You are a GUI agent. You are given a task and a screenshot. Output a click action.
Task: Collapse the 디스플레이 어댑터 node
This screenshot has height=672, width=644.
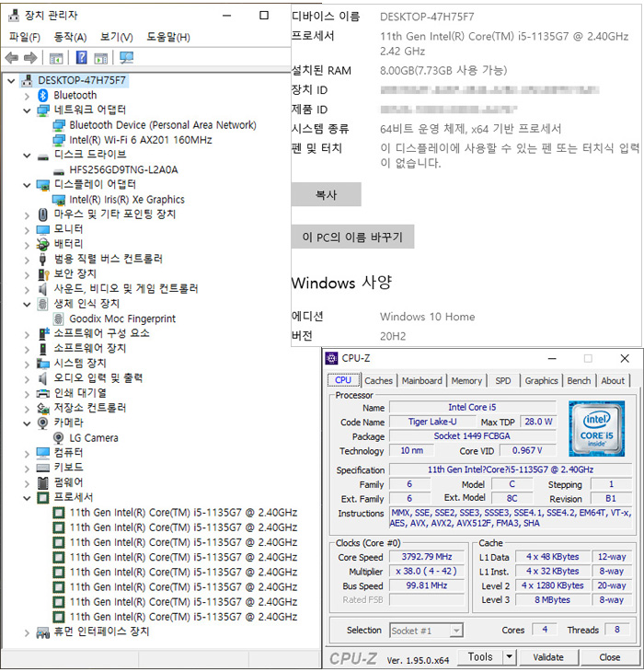click(27, 185)
